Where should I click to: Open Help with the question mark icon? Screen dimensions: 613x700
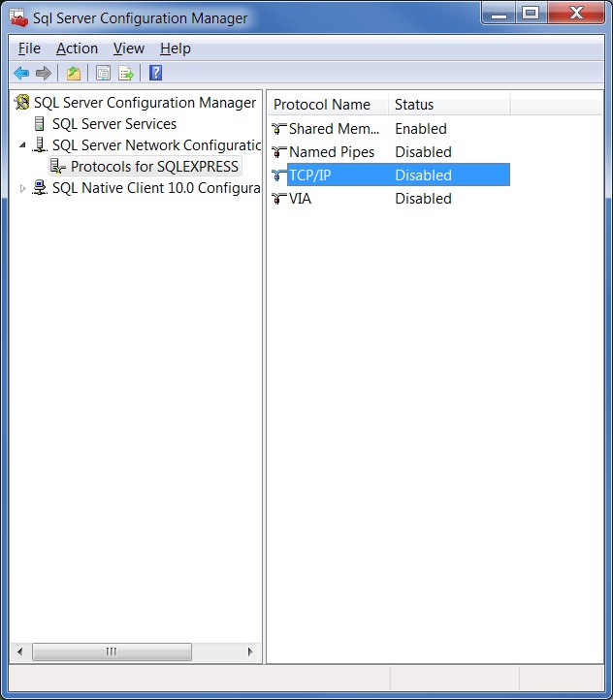click(155, 73)
